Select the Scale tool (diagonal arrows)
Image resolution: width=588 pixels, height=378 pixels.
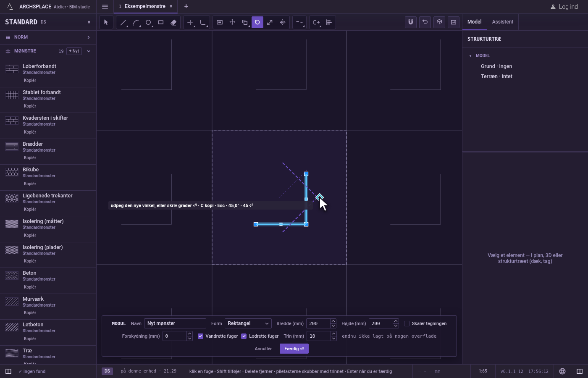[x=270, y=22]
